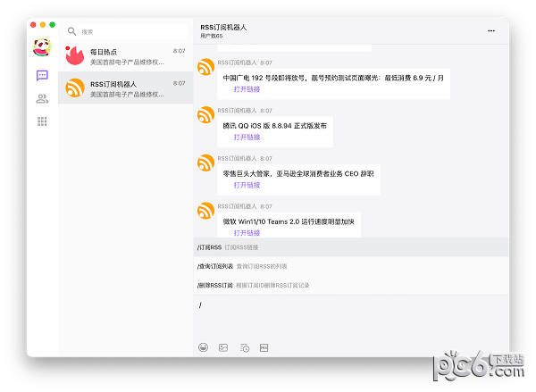
Task: Open the user profile avatar
Action: coord(42,47)
